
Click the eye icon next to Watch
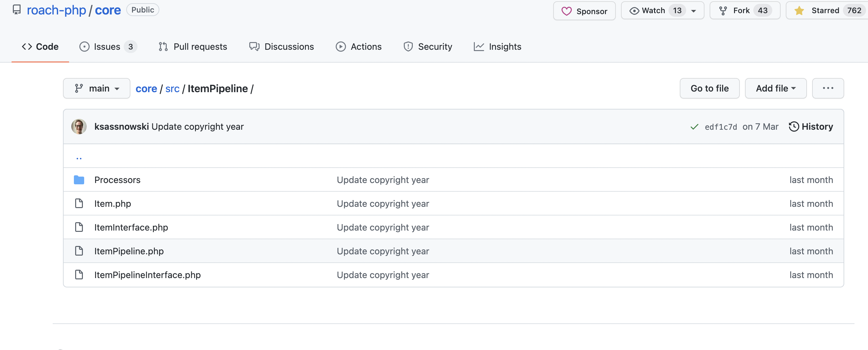pos(634,11)
